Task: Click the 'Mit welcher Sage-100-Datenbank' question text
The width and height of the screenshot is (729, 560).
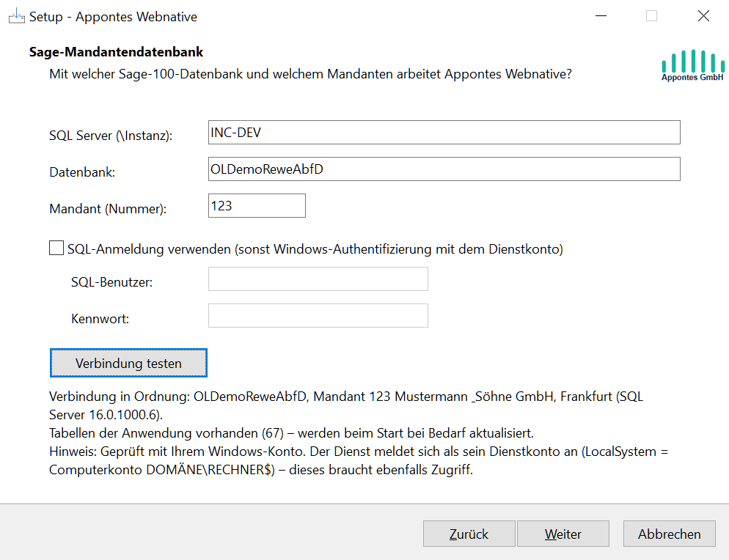Action: (310, 74)
